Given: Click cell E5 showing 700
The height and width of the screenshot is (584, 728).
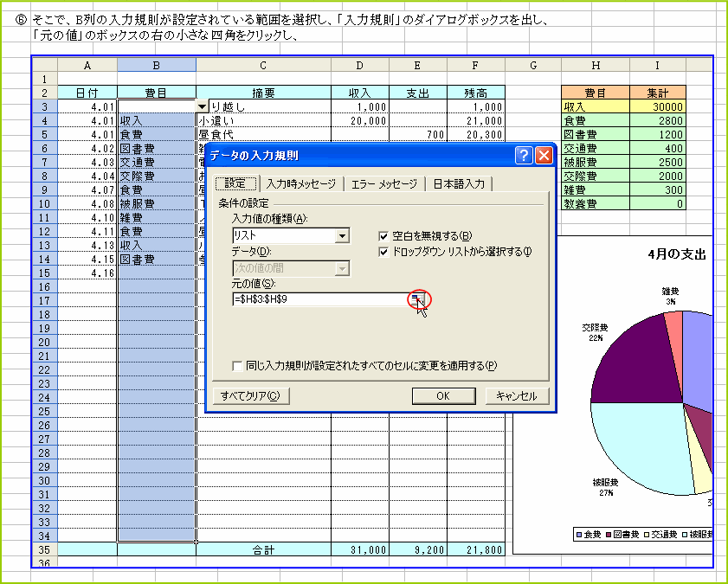Looking at the screenshot, I should click(x=417, y=134).
